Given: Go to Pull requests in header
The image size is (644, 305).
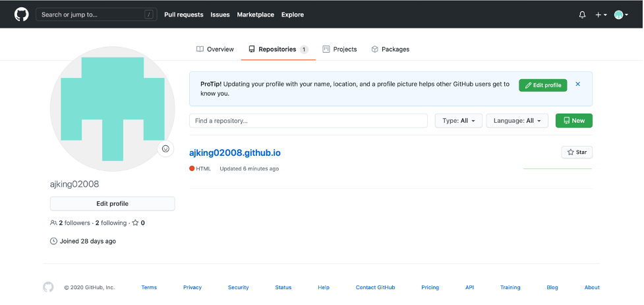Looking at the screenshot, I should click(x=184, y=15).
